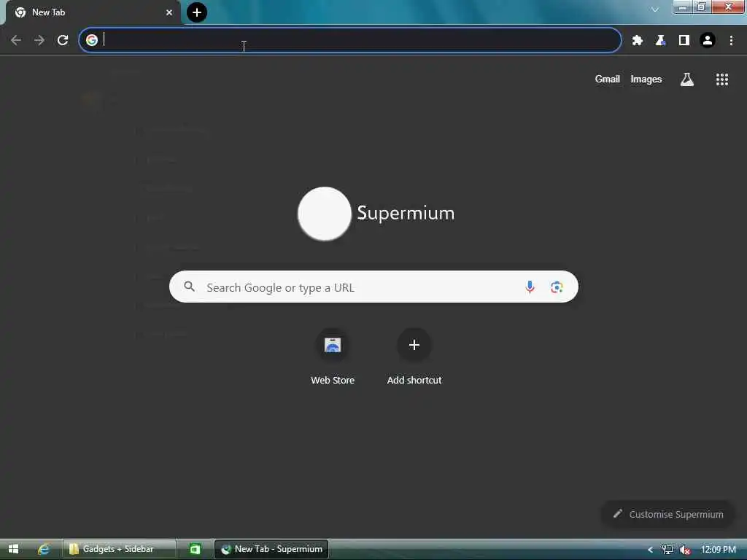Launch Internet Explorer from taskbar
Viewport: 747px width, 560px height.
pos(43,549)
